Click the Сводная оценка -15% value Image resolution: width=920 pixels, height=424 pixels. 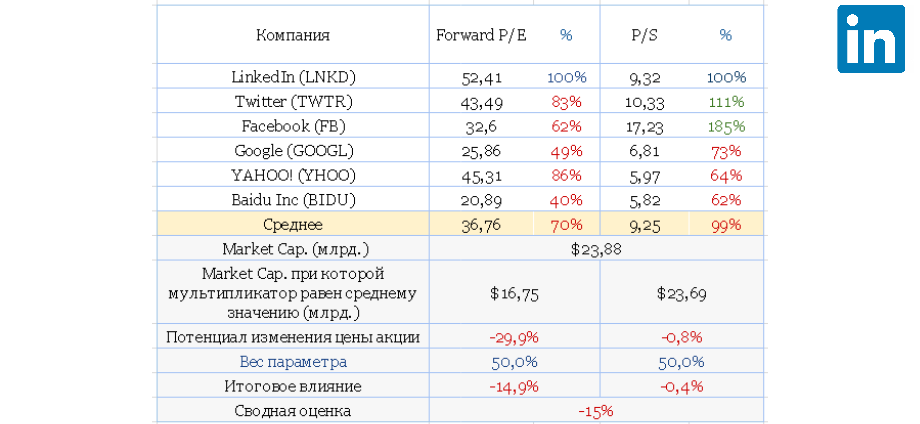(x=595, y=411)
